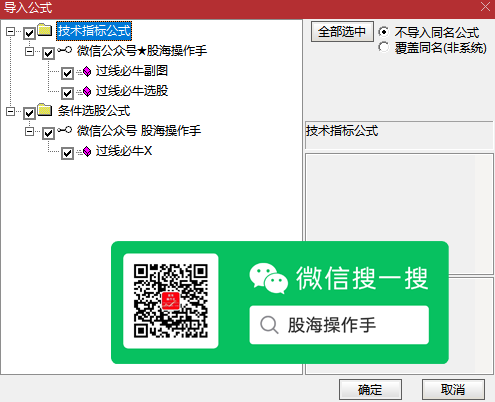This screenshot has width=495, height=402.
Task: Click the yellow folder icon beside 技术指标公式
Action: 45,30
